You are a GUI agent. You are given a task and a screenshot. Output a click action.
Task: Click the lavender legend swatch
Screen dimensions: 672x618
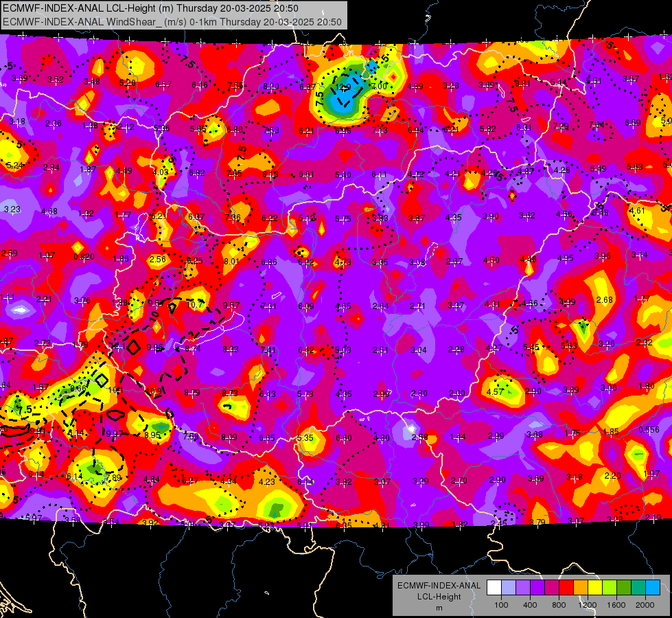(523, 588)
